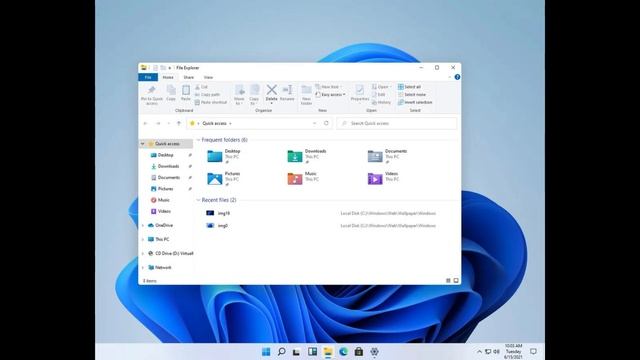640x360 pixels.
Task: Click Paste shortcut in the ribbon
Action: [x=211, y=102]
